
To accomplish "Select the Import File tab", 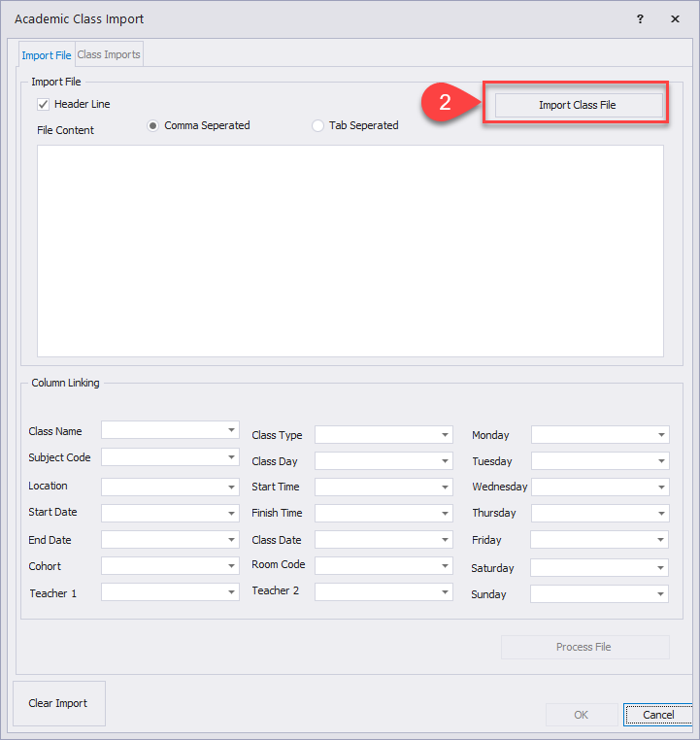I will [x=47, y=55].
